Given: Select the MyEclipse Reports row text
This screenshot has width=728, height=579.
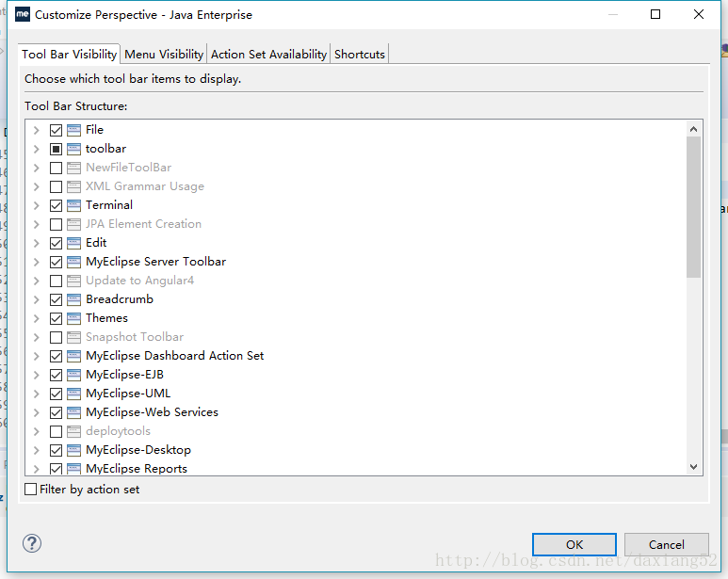Looking at the screenshot, I should pos(137,469).
